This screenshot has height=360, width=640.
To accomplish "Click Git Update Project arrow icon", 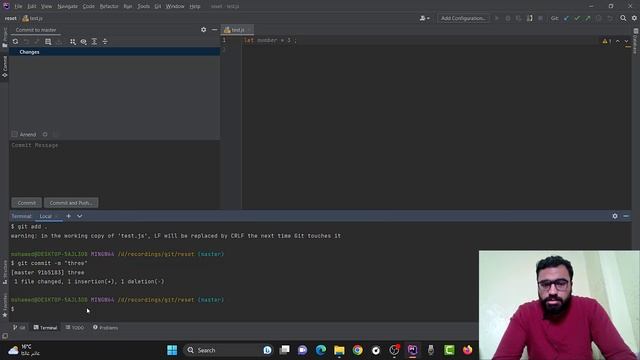I will [x=566, y=18].
